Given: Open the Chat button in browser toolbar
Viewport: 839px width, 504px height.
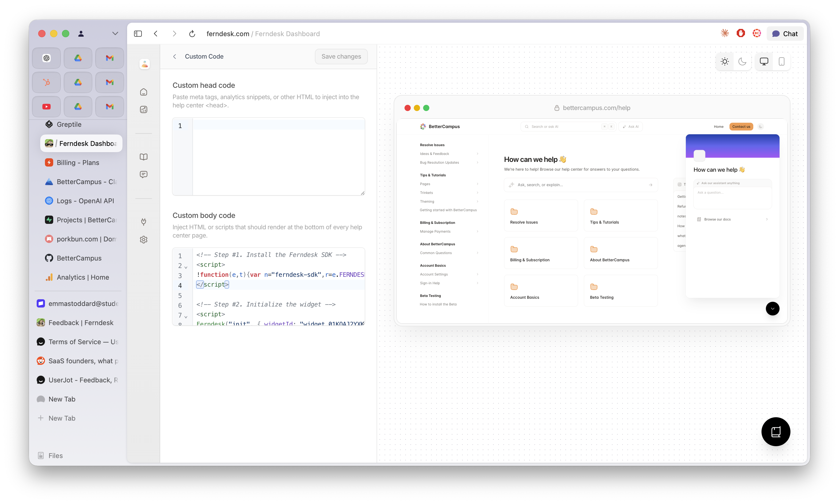Looking at the screenshot, I should coord(785,34).
